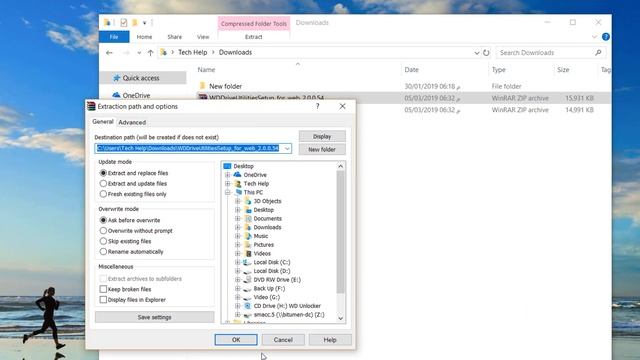This screenshot has width=640, height=360.
Task: Enable Display files in Explorer checkbox
Action: pos(103,300)
